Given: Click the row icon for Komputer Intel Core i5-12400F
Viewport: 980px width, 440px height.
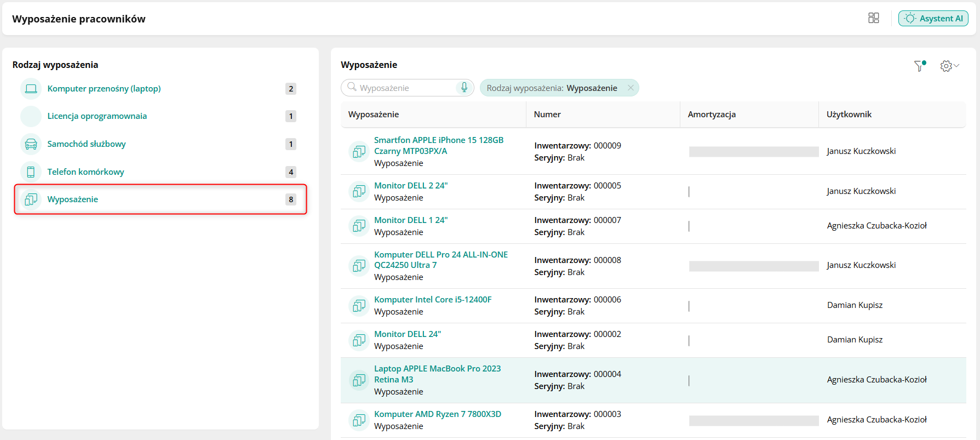Looking at the screenshot, I should click(359, 305).
